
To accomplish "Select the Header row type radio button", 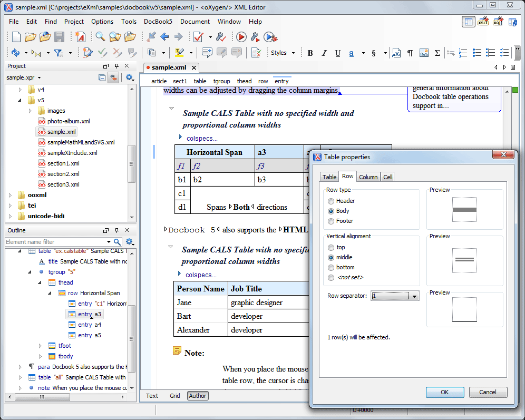I will [331, 201].
